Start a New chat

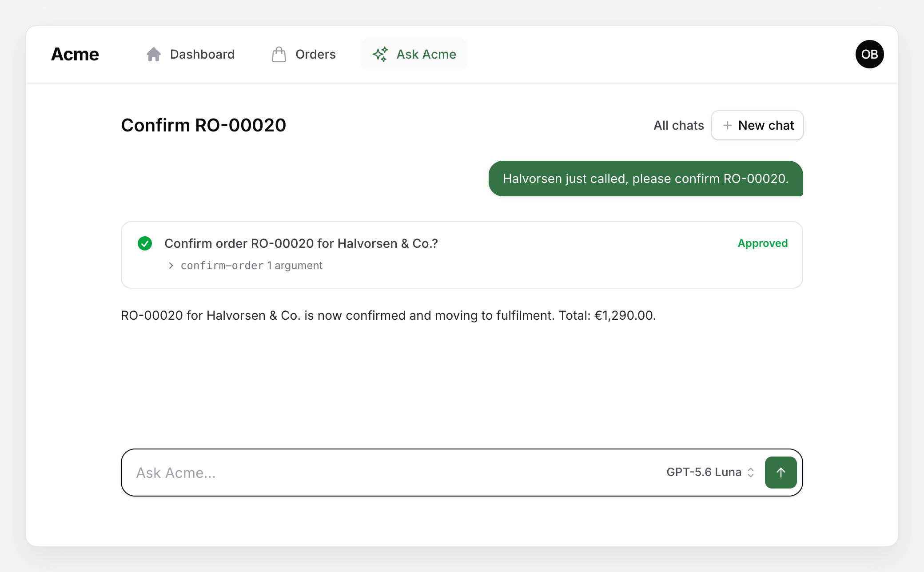[757, 125]
